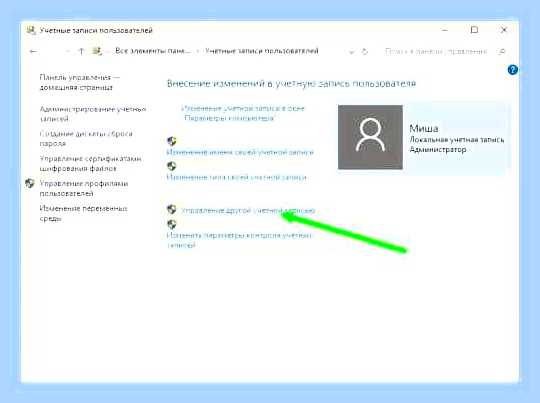Open 'Изменение переменных среды'
The height and width of the screenshot is (403, 540).
(x=83, y=213)
